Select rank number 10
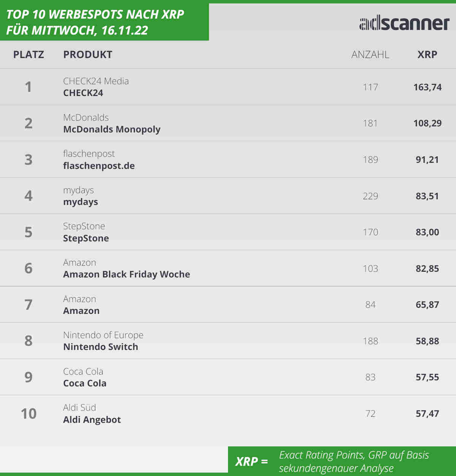 click(28, 414)
